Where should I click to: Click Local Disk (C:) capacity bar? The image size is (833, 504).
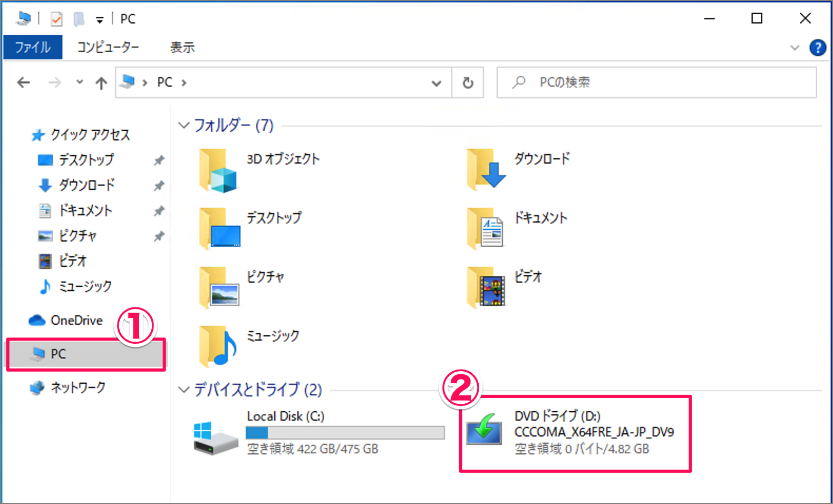pyautogui.click(x=345, y=433)
